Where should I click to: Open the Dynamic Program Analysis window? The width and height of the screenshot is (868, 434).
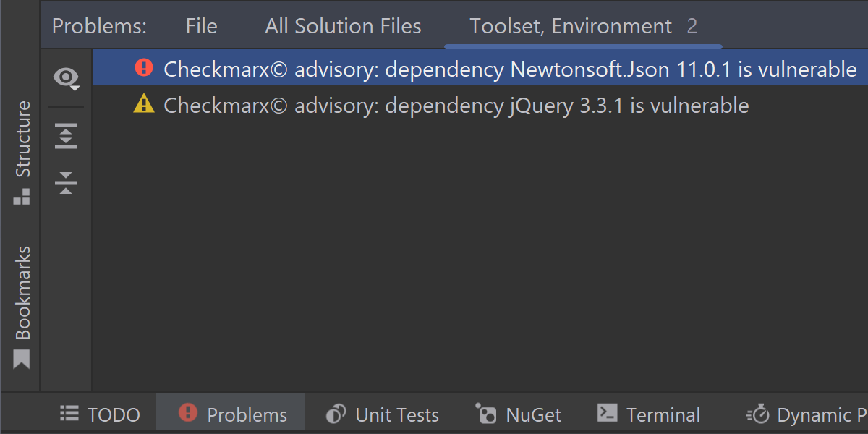pos(807,414)
